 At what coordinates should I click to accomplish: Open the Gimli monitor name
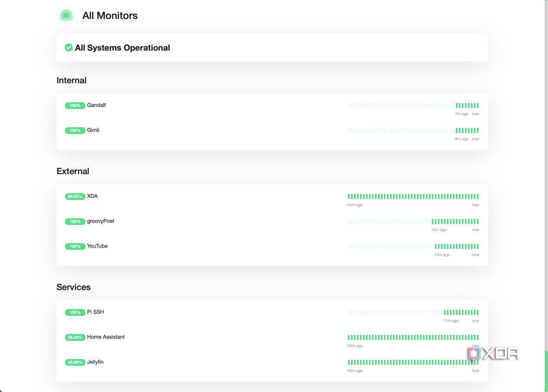pos(93,130)
